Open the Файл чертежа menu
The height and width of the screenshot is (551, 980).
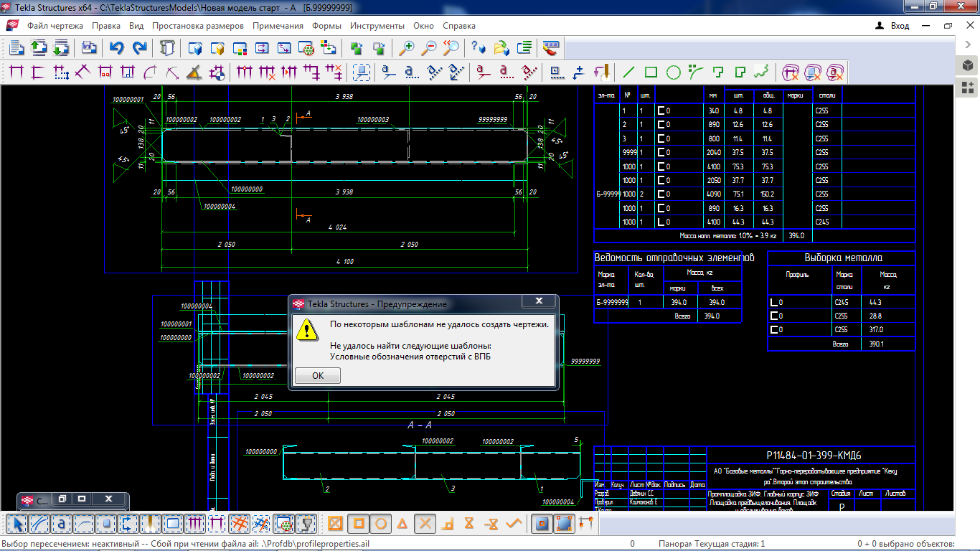pyautogui.click(x=55, y=26)
